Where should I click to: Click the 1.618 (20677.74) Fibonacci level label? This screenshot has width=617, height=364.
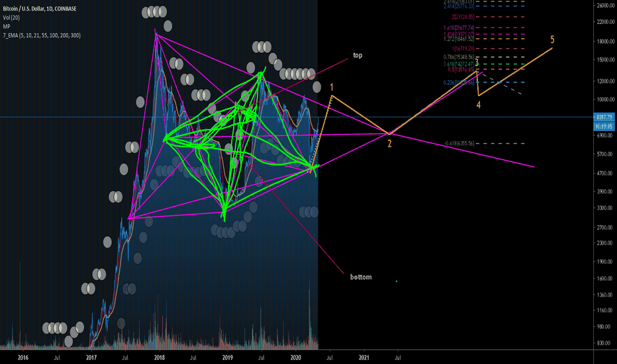click(459, 28)
